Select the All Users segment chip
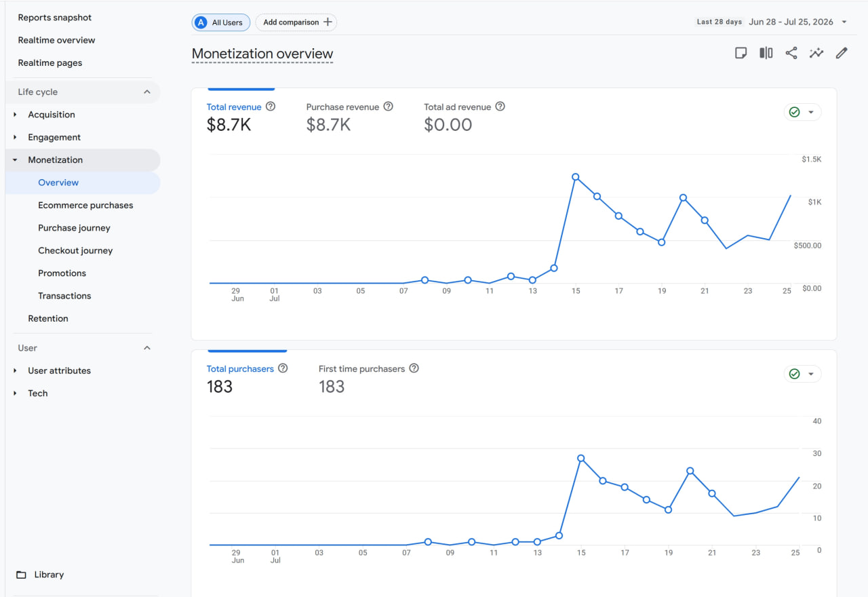The height and width of the screenshot is (597, 868). point(221,22)
